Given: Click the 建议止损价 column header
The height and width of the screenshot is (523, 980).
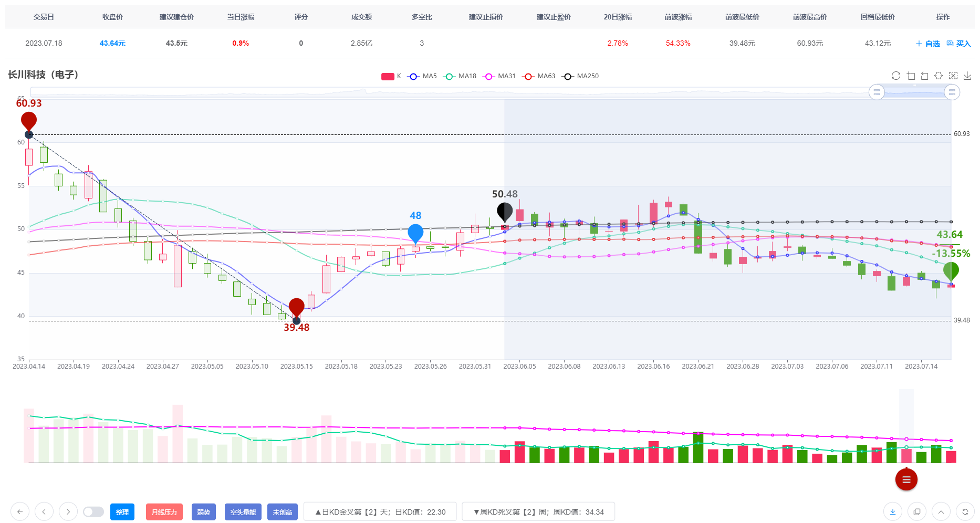Looking at the screenshot, I should pyautogui.click(x=486, y=17).
